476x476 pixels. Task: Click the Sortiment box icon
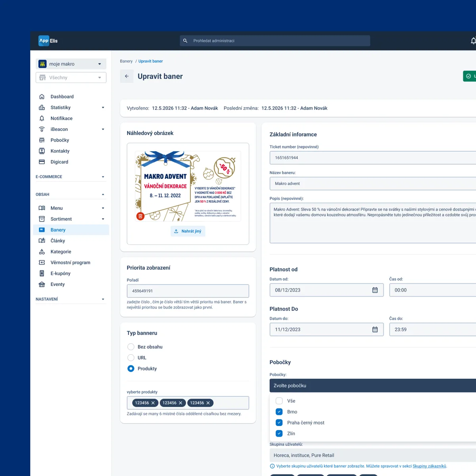[x=42, y=219]
